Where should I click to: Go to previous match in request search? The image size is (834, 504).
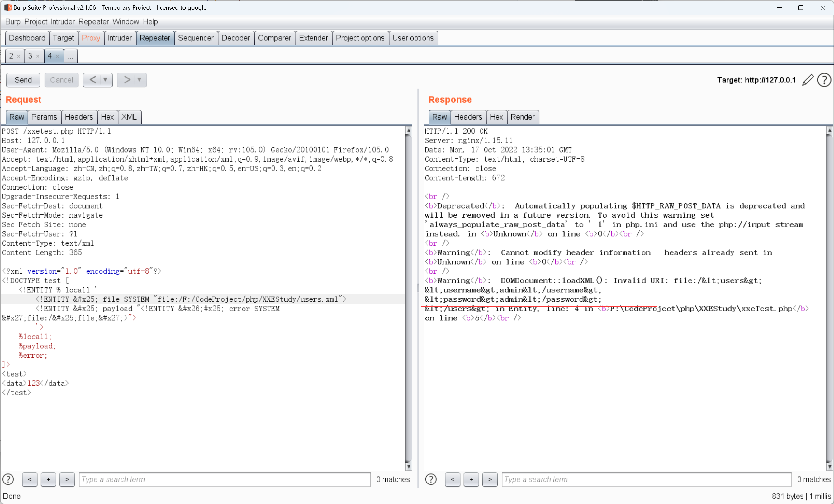click(x=30, y=479)
